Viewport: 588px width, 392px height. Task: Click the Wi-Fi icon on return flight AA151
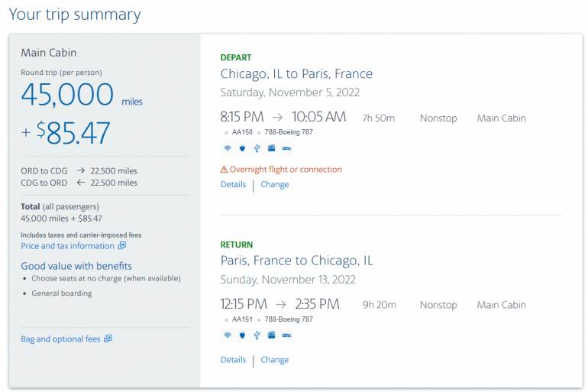click(227, 335)
